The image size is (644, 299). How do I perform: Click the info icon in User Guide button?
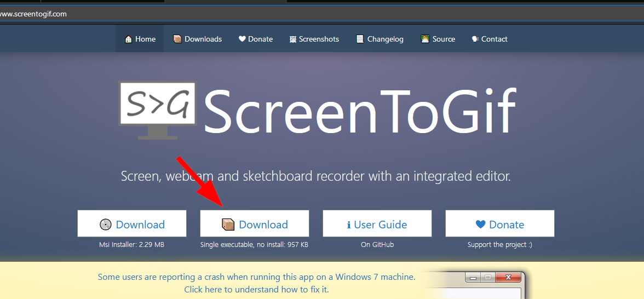[349, 225]
